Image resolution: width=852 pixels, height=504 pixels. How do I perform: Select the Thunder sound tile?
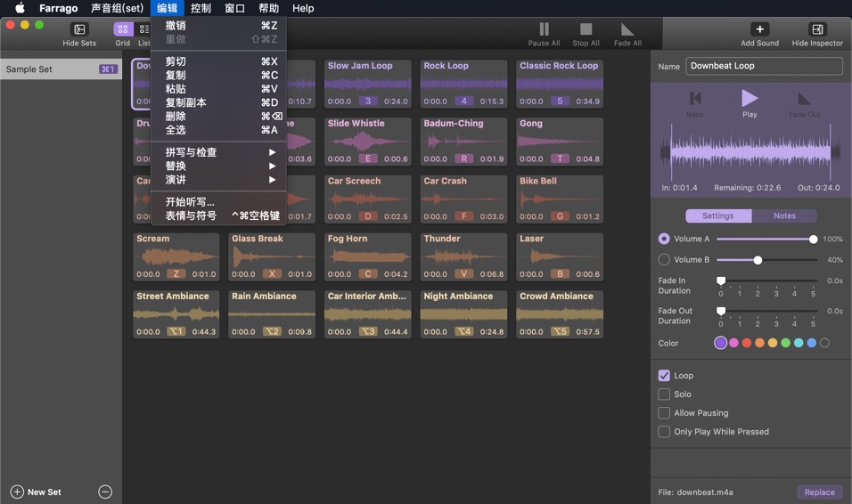click(464, 256)
